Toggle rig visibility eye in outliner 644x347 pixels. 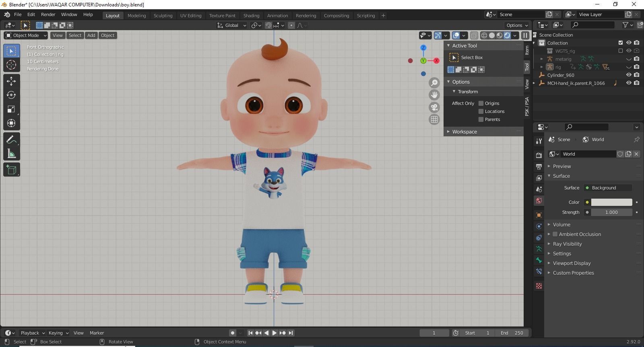pyautogui.click(x=629, y=67)
